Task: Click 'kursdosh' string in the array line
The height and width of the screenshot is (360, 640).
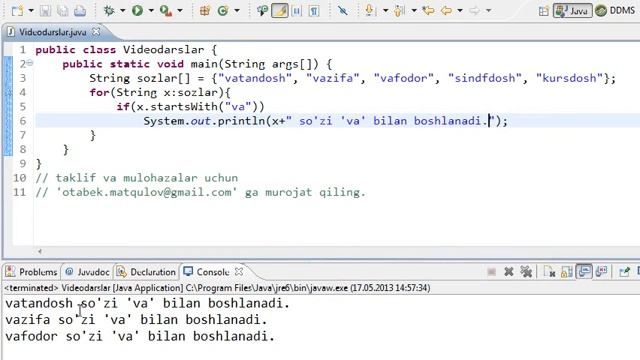Action: click(x=569, y=78)
